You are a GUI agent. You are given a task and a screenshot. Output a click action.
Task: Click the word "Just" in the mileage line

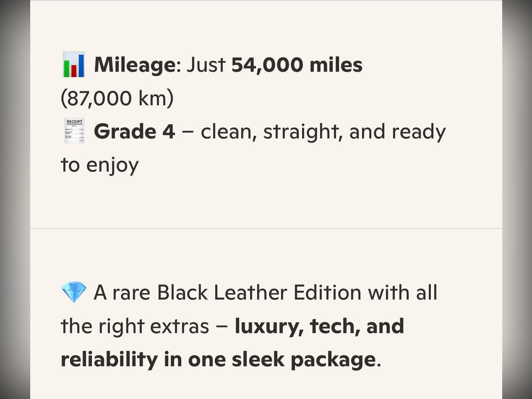click(x=206, y=65)
